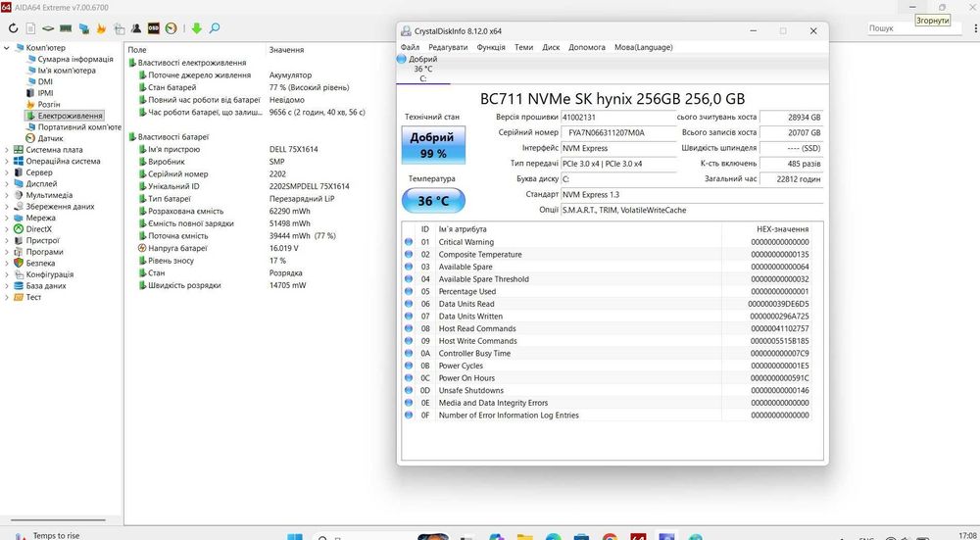Click the gauge dial icon in AIDA64 toolbar
980x540 pixels.
pyautogui.click(x=171, y=28)
